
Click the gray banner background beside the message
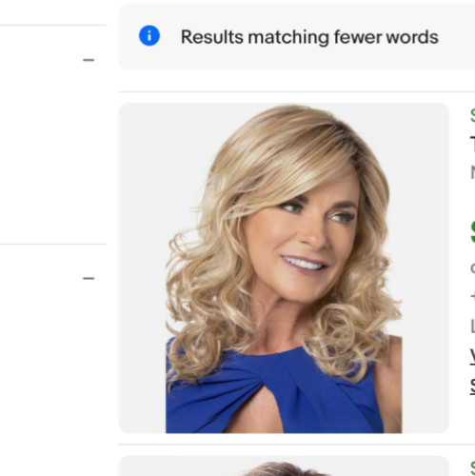coord(457,37)
